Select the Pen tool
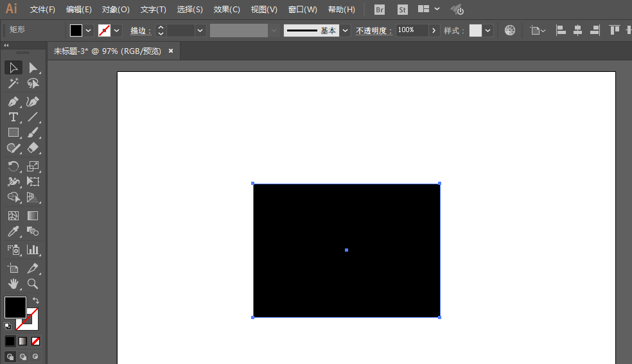 coord(13,101)
